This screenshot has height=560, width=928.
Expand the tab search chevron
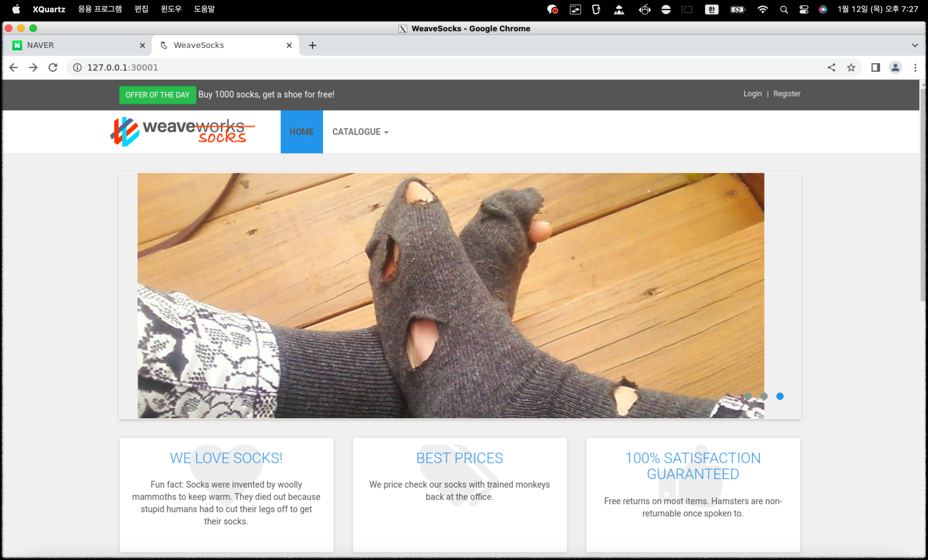[915, 45]
